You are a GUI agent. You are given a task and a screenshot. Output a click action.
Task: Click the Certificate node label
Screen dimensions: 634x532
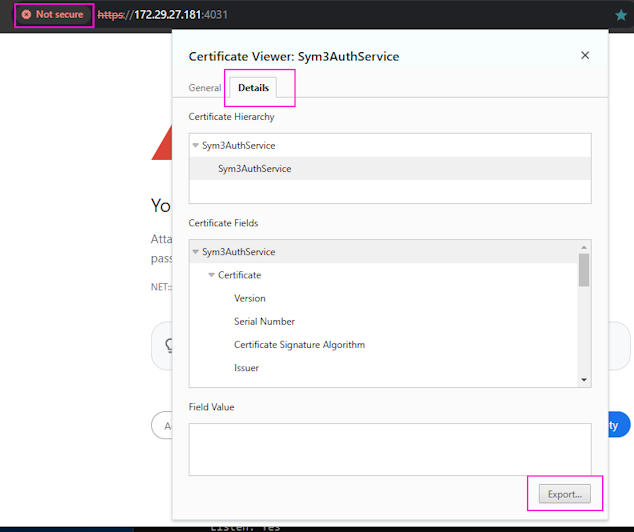(240, 275)
